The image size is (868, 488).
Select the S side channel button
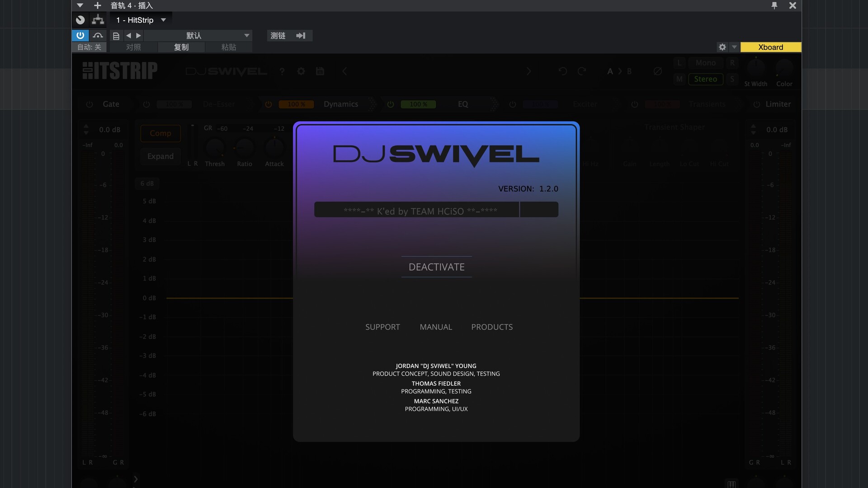pyautogui.click(x=732, y=79)
